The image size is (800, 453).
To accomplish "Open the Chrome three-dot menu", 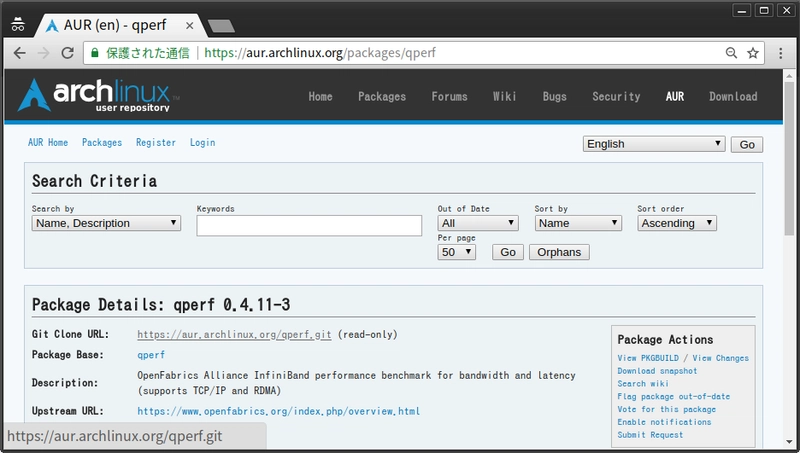I will click(x=780, y=53).
